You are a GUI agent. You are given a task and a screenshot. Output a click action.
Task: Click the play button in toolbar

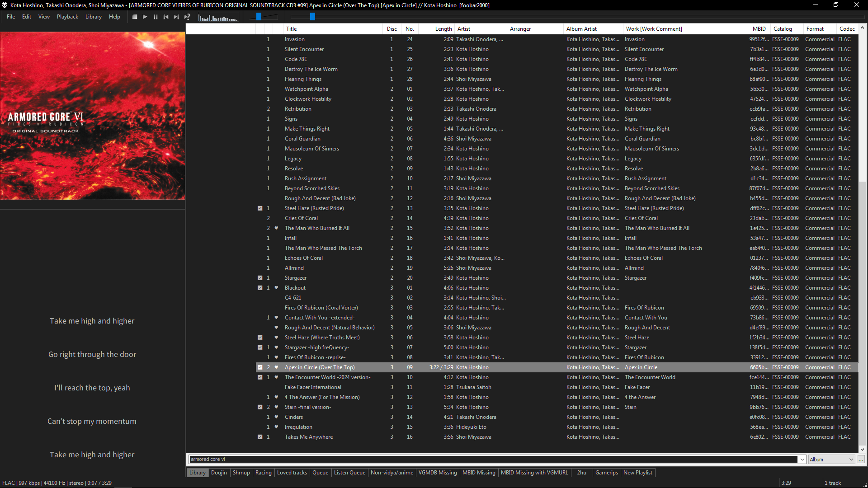click(x=145, y=17)
